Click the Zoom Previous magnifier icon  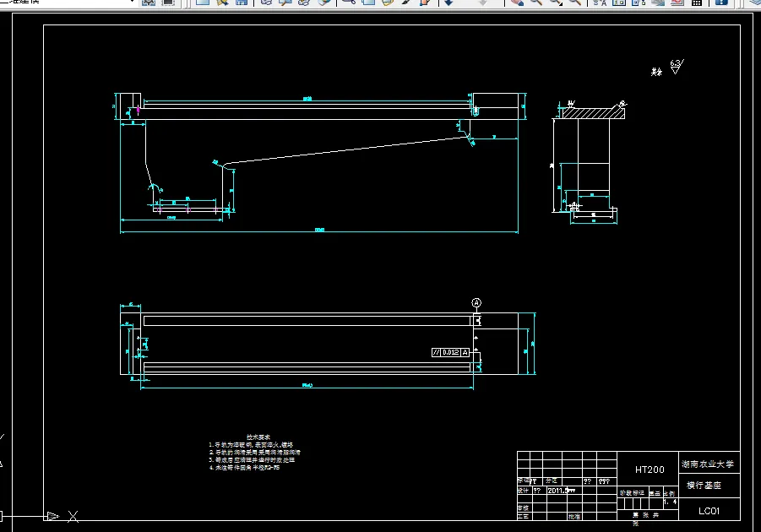[x=575, y=3]
